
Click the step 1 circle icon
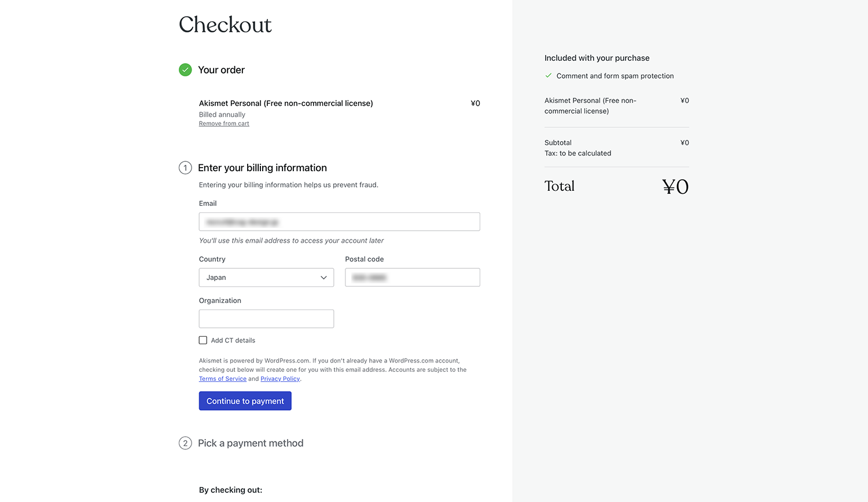[185, 168]
